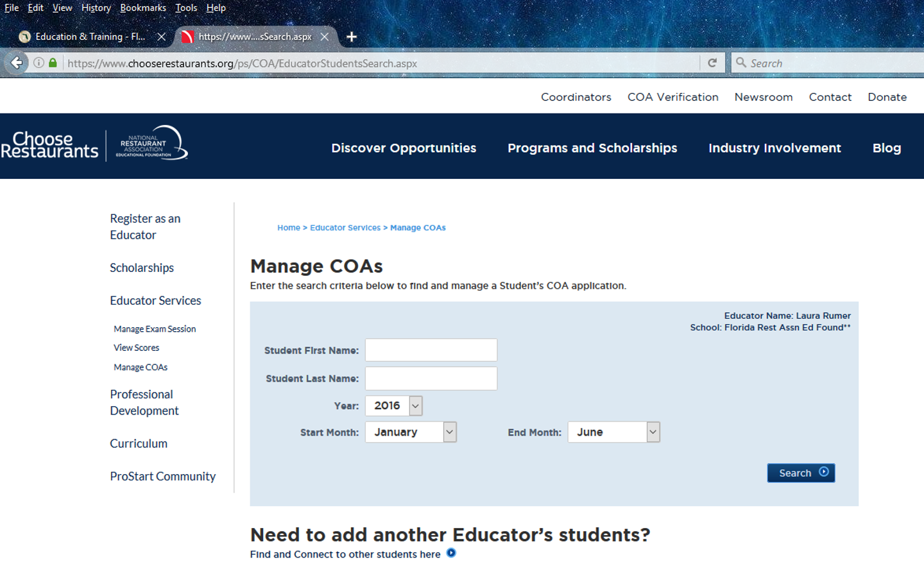Click the reload page icon

(x=712, y=63)
